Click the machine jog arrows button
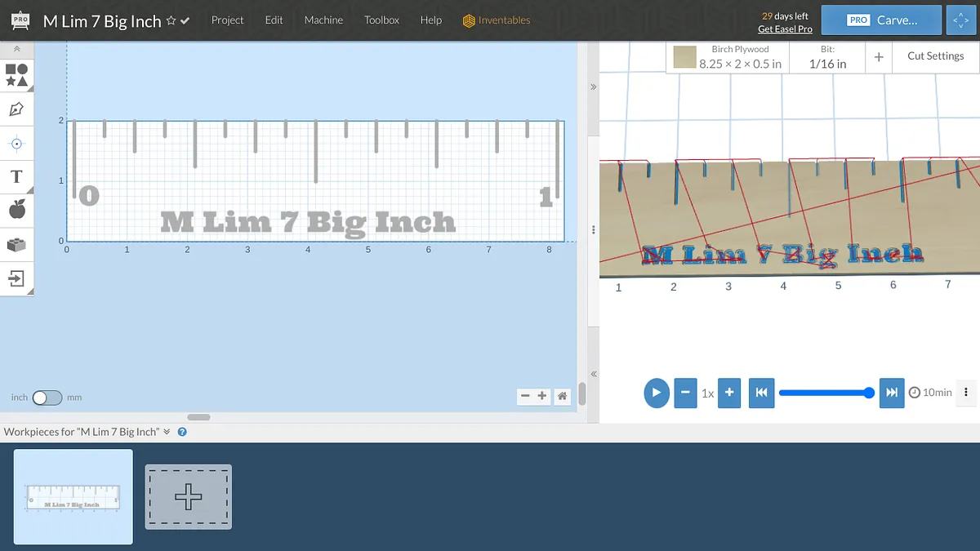 point(960,20)
